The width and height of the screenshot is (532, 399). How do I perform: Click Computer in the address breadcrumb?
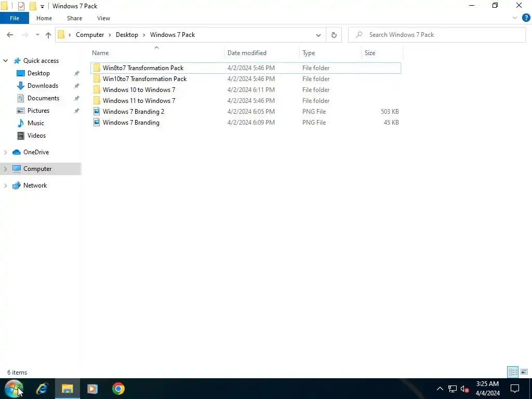pos(90,35)
